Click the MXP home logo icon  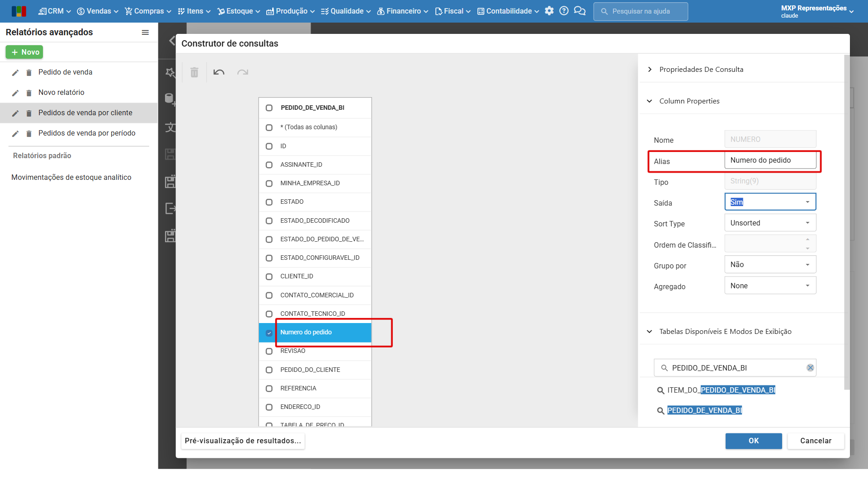(19, 11)
